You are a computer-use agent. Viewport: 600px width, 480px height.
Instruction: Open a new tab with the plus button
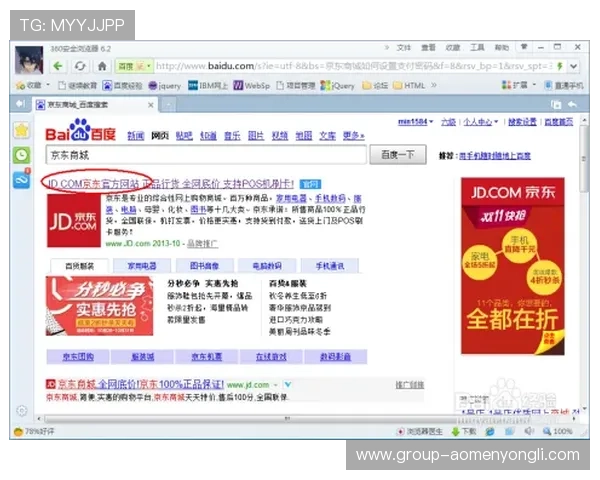[x=168, y=105]
